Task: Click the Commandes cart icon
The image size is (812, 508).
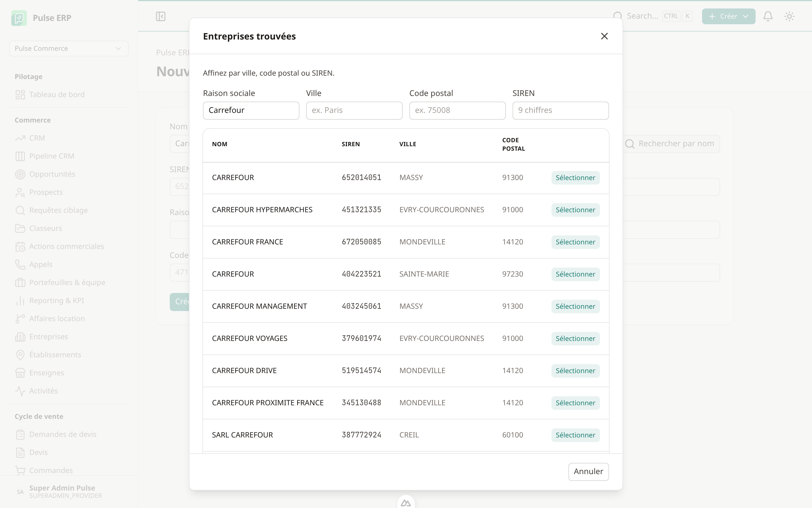Action: coord(20,471)
